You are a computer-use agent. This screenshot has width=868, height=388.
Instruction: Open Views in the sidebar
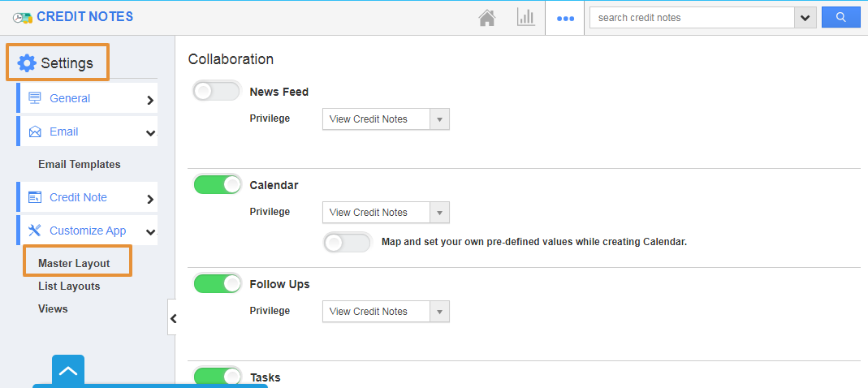tap(53, 308)
